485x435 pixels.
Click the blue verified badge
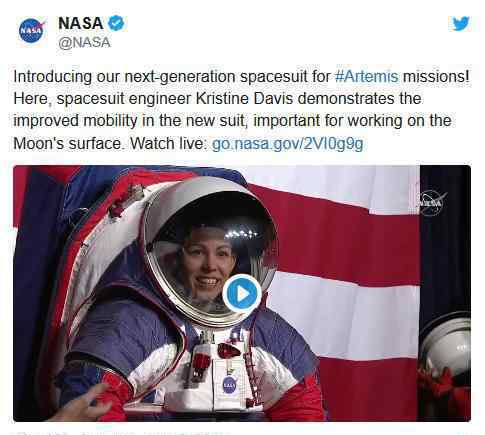(x=116, y=23)
